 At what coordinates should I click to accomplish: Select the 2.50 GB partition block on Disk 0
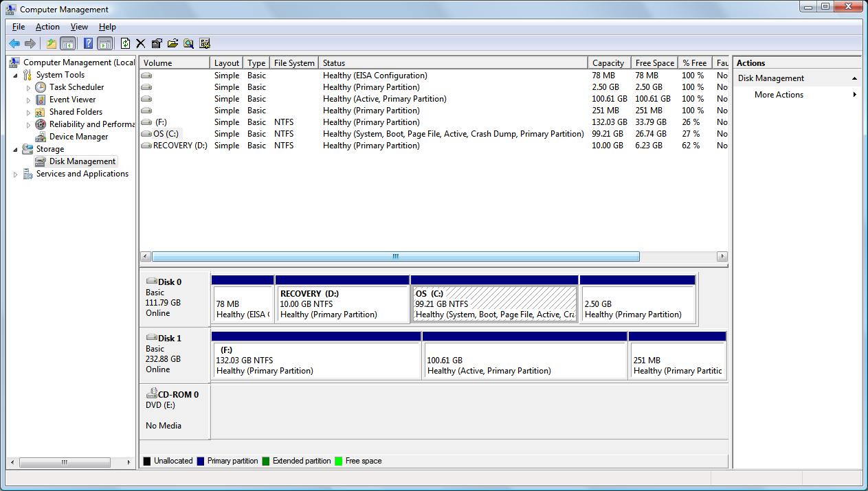tap(638, 299)
